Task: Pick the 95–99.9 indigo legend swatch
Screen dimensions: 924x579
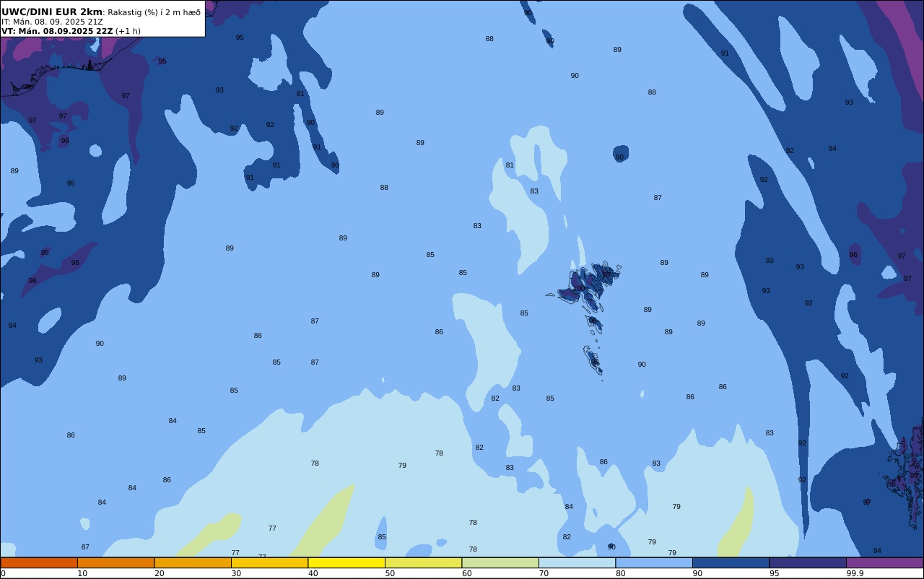Action: point(808,562)
